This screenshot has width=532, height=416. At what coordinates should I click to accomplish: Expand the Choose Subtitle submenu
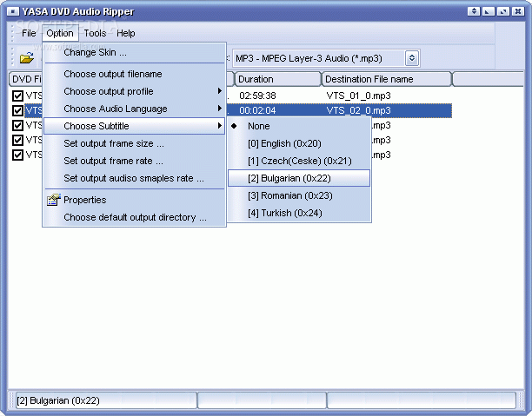[135, 126]
